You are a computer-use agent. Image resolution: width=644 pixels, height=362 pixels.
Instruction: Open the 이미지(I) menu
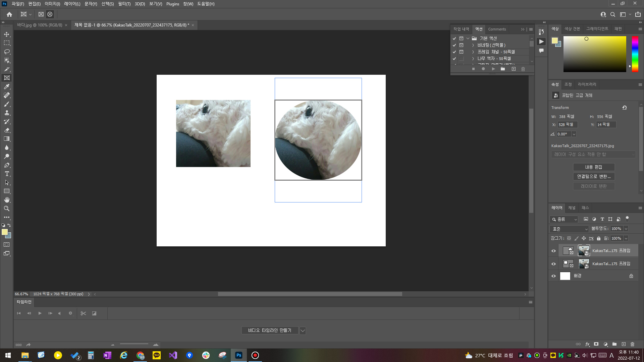[52, 4]
